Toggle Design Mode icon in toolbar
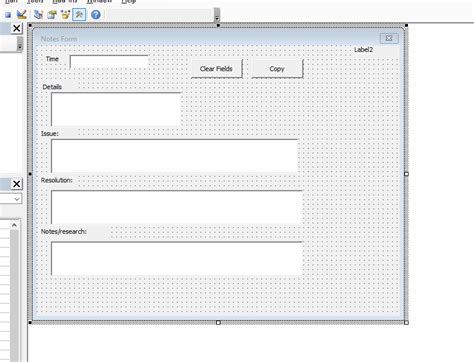474x362 pixels. point(22,14)
